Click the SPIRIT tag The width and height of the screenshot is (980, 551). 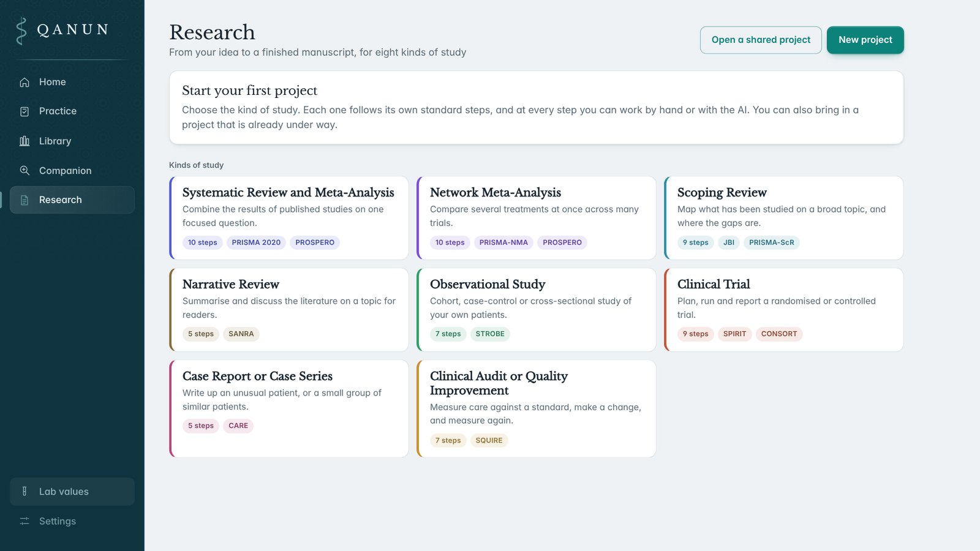click(734, 334)
